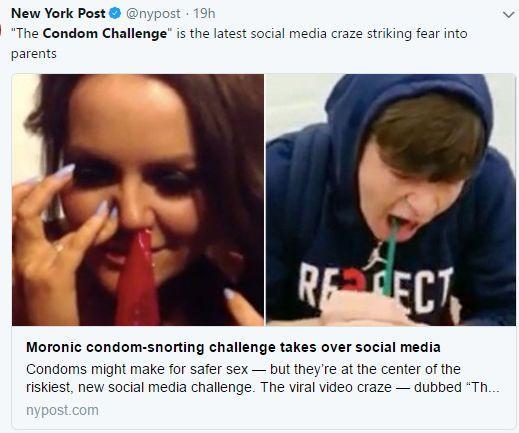Click the word 'parents' in the tweet
Viewport: 519px width, 433px height.
(34, 54)
